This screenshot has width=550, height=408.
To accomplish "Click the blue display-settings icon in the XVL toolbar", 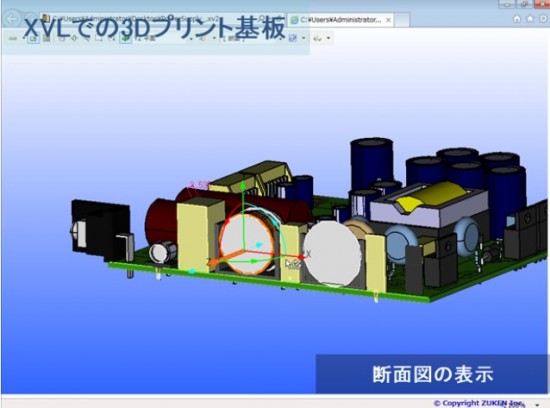I will point(293,38).
